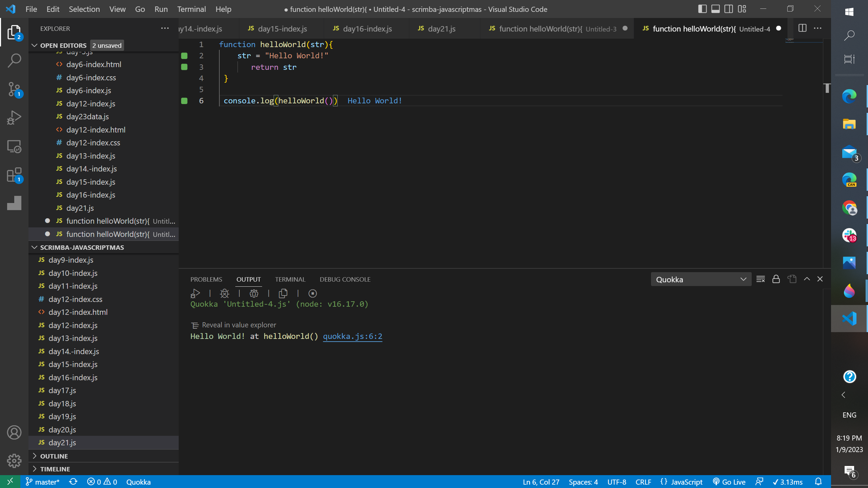Open the Manage settings gear

(x=14, y=461)
